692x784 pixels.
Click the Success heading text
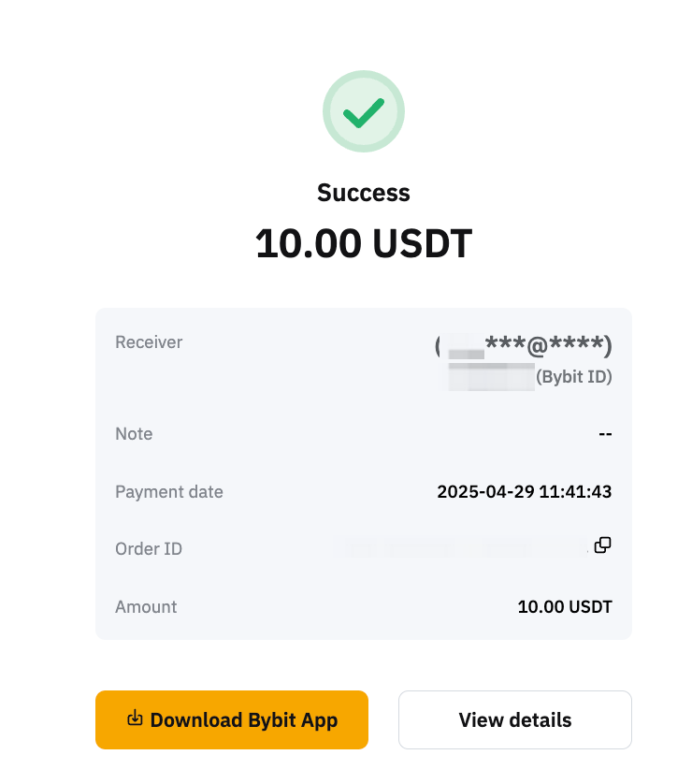pos(363,193)
